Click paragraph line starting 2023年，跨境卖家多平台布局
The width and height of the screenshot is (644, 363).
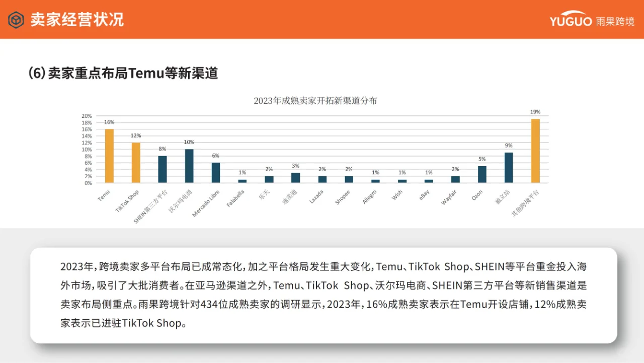point(324,266)
